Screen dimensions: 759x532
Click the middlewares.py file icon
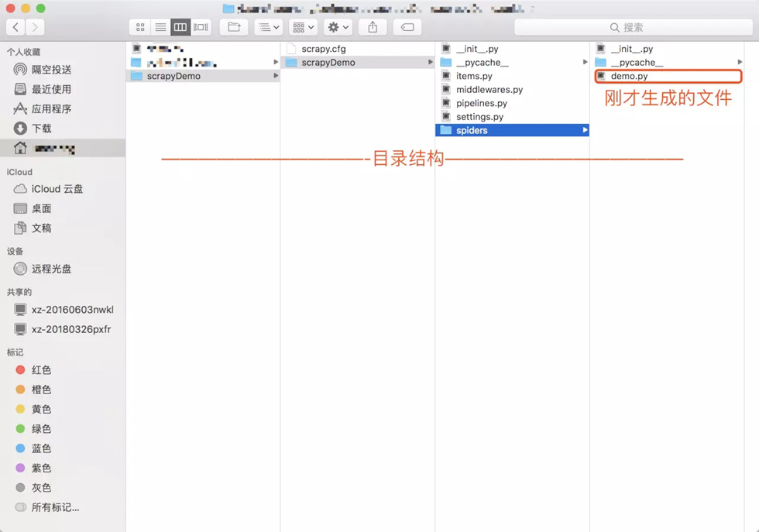[446, 90]
